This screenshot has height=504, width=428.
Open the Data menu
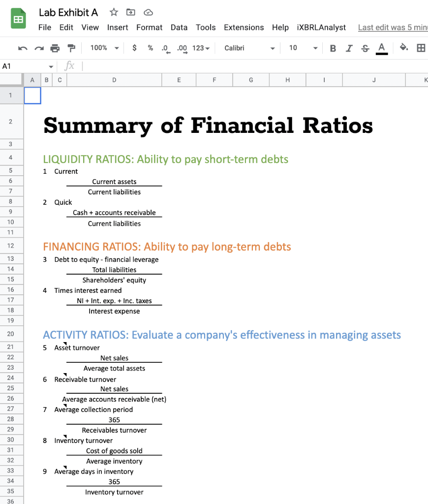[x=179, y=28]
